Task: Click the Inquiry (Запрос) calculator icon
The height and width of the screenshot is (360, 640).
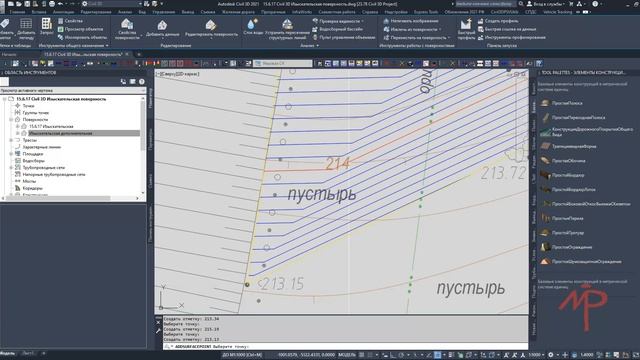Action: click(x=47, y=24)
